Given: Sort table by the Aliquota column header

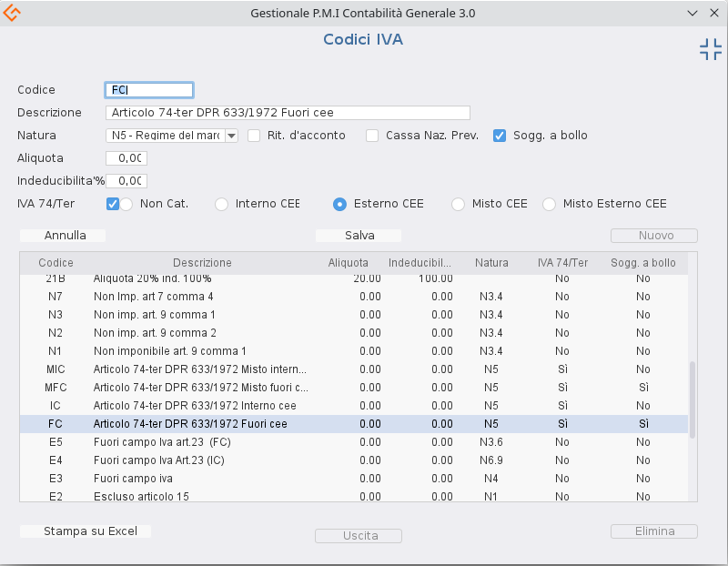Looking at the screenshot, I should [x=349, y=263].
